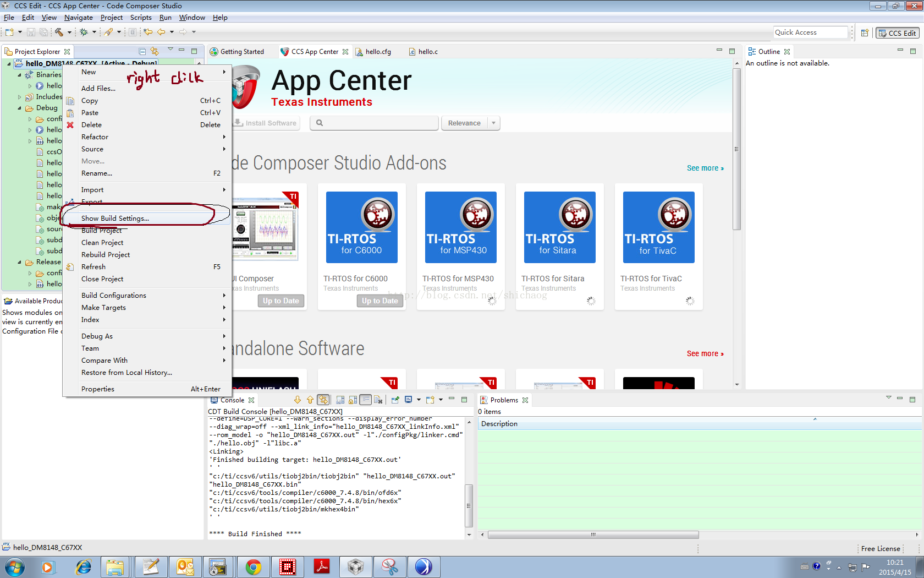
Task: Open Adobe Reader from taskbar
Action: tap(322, 566)
